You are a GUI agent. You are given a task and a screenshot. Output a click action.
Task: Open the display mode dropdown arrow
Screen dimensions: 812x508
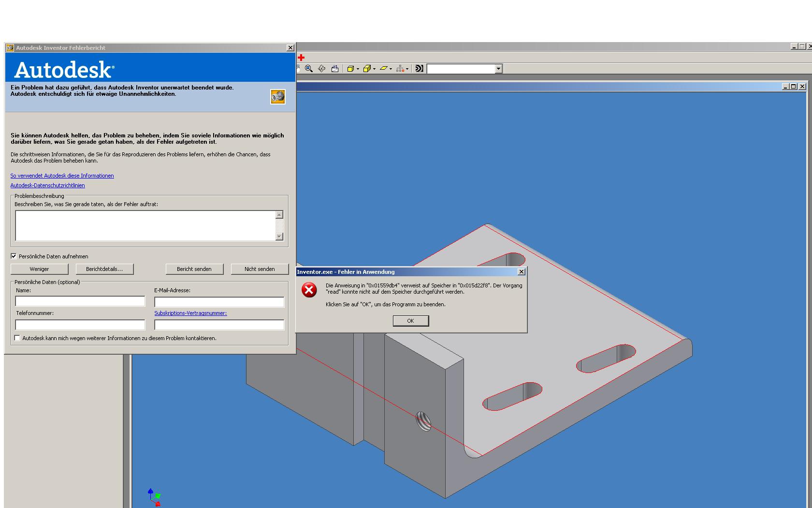(x=358, y=69)
